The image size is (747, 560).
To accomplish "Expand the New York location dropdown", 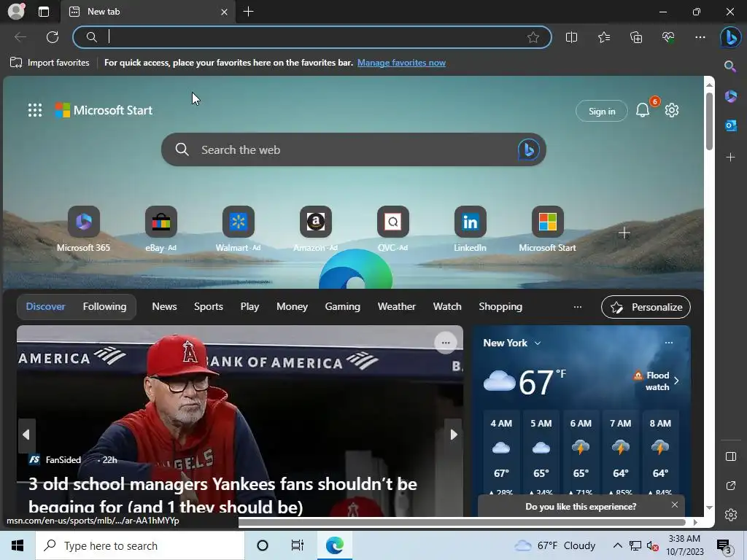I will 512,343.
